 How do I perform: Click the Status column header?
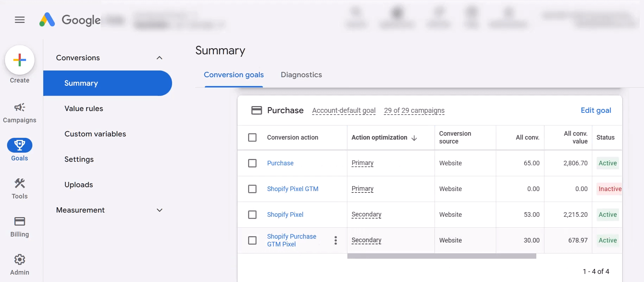605,137
